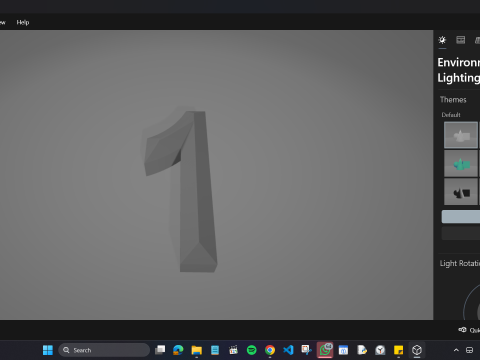
Task: Open the document-with-pencil app on taskbar
Action: [362, 350]
